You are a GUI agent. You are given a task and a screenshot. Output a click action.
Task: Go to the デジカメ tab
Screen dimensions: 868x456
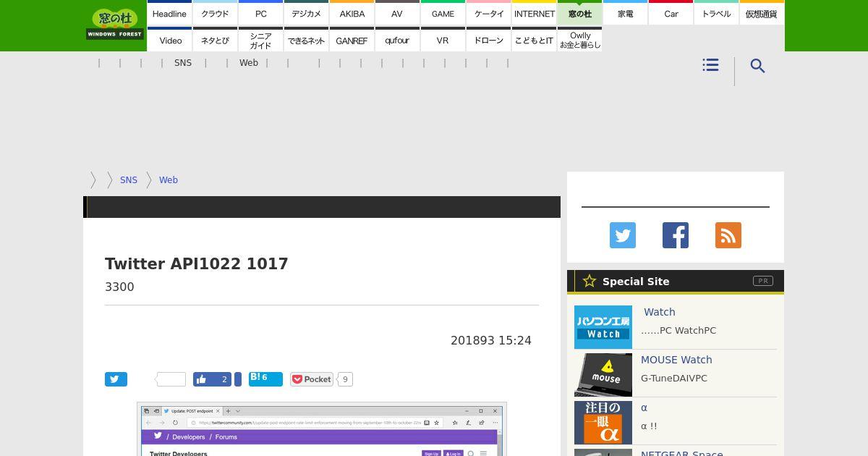[x=306, y=14]
